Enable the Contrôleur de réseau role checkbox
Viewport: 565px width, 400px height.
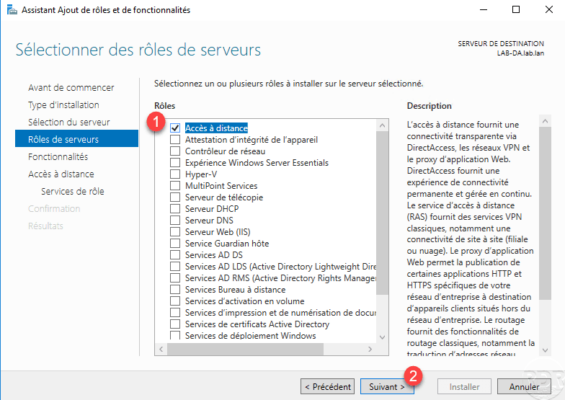pyautogui.click(x=175, y=151)
